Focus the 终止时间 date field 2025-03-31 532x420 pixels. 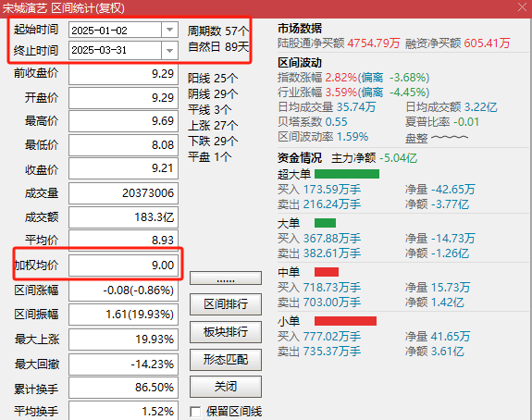(115, 51)
